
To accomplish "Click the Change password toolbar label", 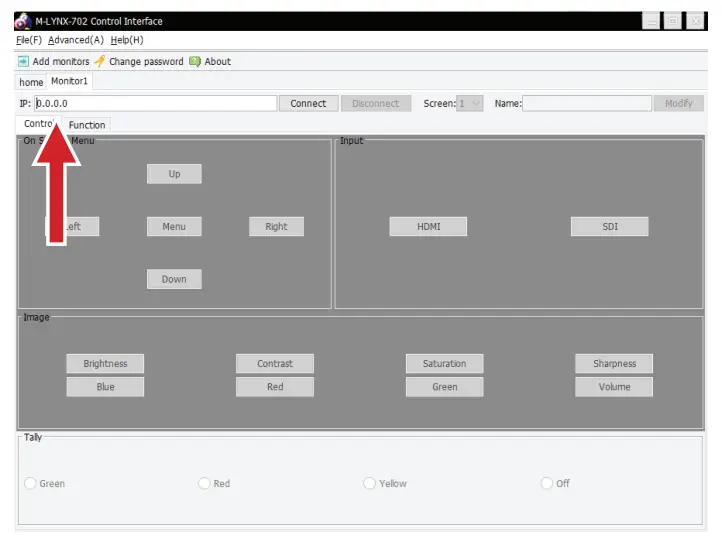I will point(146,61).
